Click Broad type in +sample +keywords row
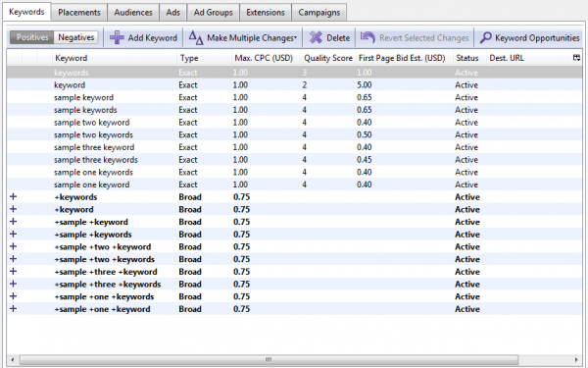This screenshot has width=588, height=368. coord(190,234)
